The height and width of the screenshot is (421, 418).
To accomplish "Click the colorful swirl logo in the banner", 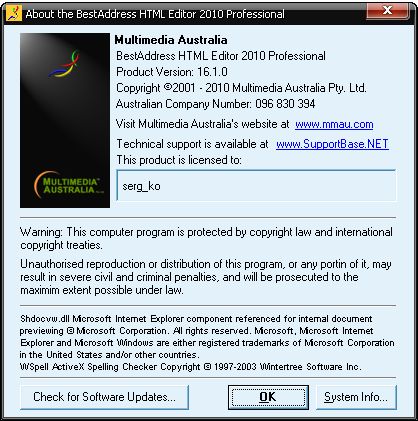I will click(x=64, y=64).
